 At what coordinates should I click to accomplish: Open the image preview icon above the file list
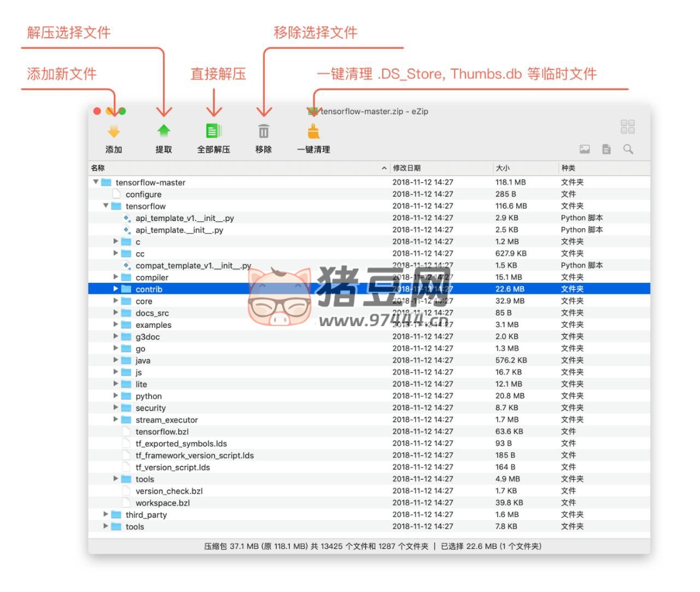point(585,149)
